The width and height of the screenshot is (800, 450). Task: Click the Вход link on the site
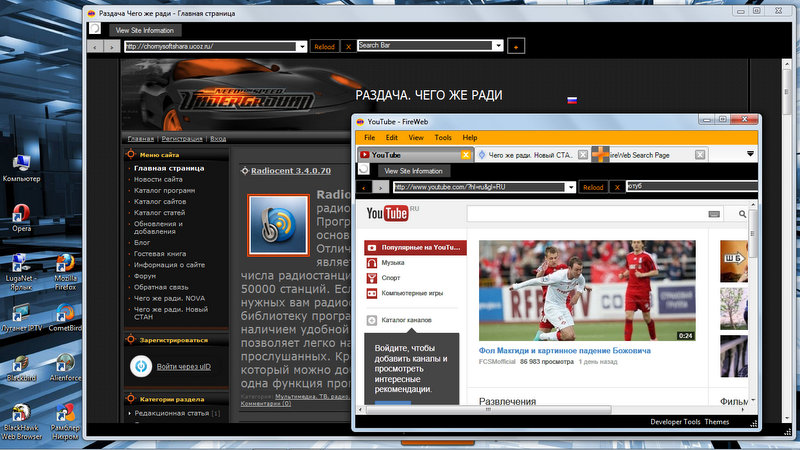point(218,139)
